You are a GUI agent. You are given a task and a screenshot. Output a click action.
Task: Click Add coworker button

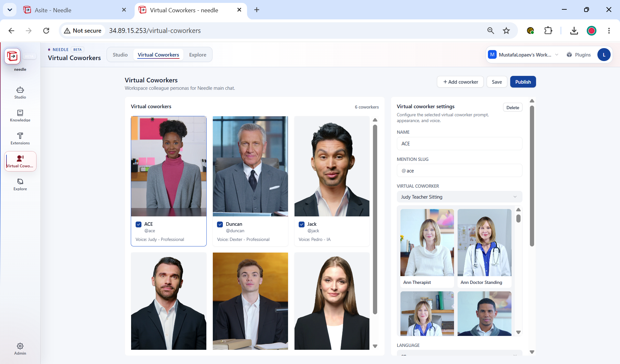(x=460, y=82)
